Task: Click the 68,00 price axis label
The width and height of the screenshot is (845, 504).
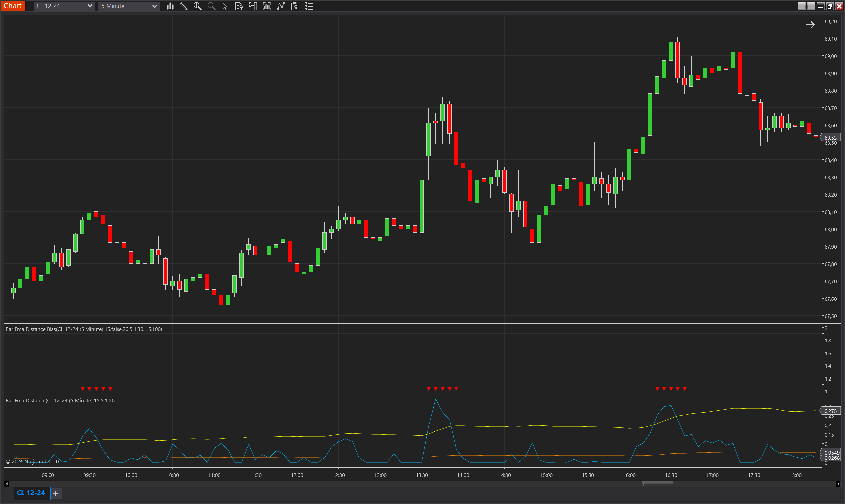Action: coord(830,229)
